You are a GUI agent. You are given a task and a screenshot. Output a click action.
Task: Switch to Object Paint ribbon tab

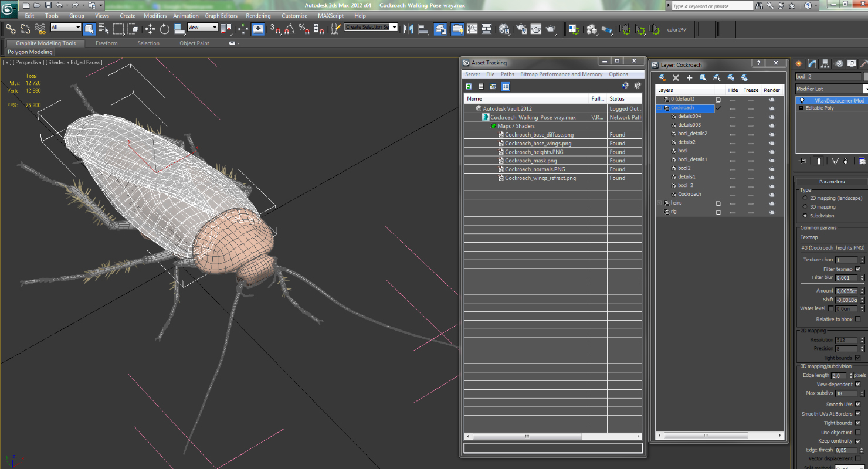tap(194, 43)
